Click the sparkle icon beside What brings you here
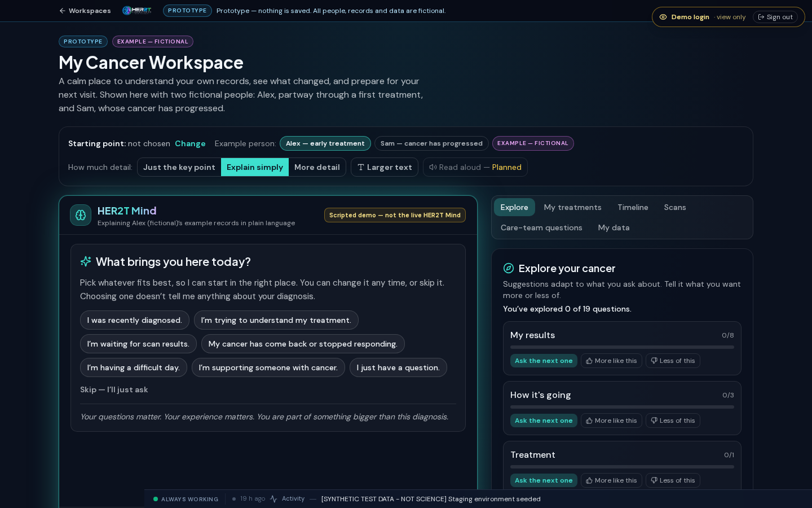The width and height of the screenshot is (812, 508). point(86,261)
